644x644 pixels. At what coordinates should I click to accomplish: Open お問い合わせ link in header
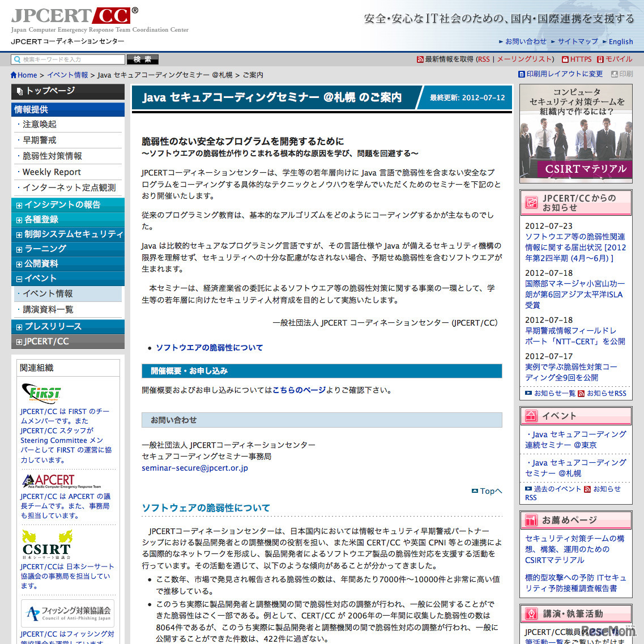coord(525,42)
